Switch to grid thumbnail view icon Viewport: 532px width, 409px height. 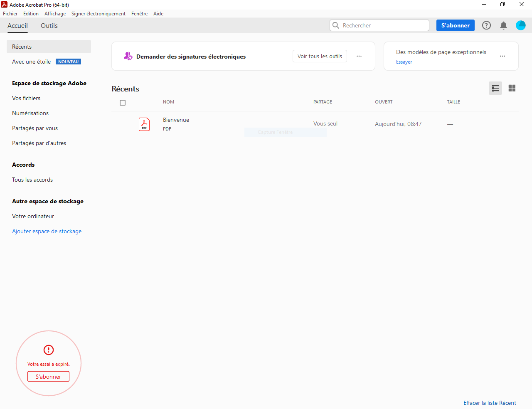pyautogui.click(x=512, y=88)
